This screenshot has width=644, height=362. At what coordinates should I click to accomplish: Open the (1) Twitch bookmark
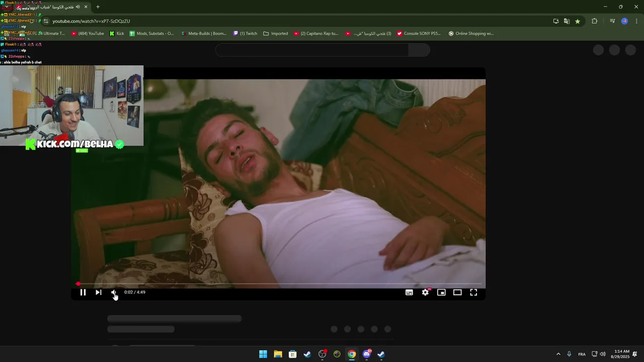click(245, 34)
